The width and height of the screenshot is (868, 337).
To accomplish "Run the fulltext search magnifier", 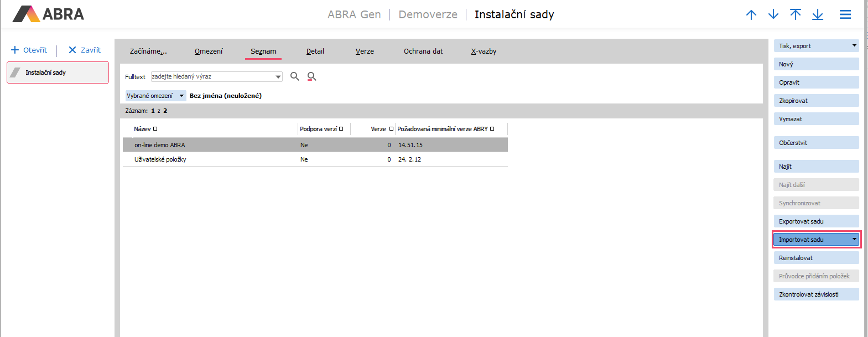I will 295,76.
